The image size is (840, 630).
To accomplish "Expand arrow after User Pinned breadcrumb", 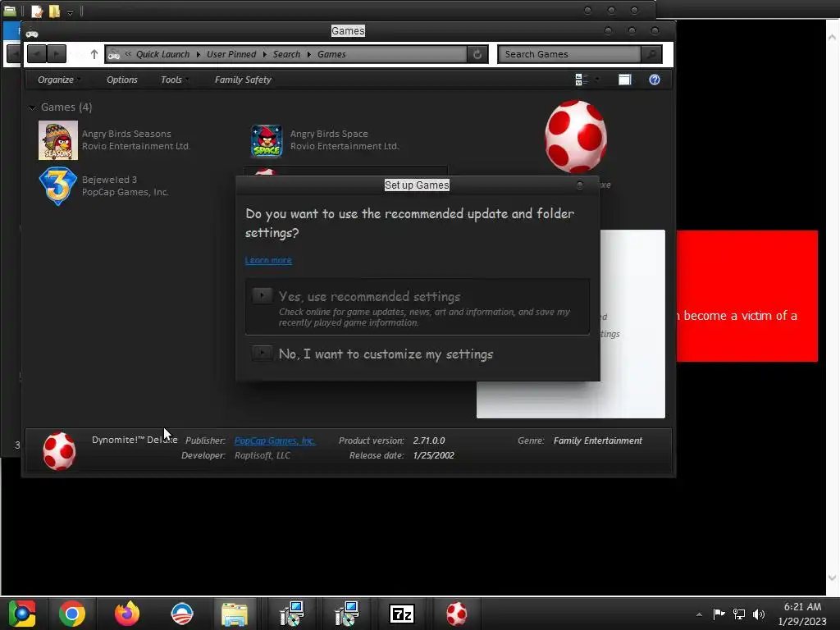I will [x=265, y=54].
